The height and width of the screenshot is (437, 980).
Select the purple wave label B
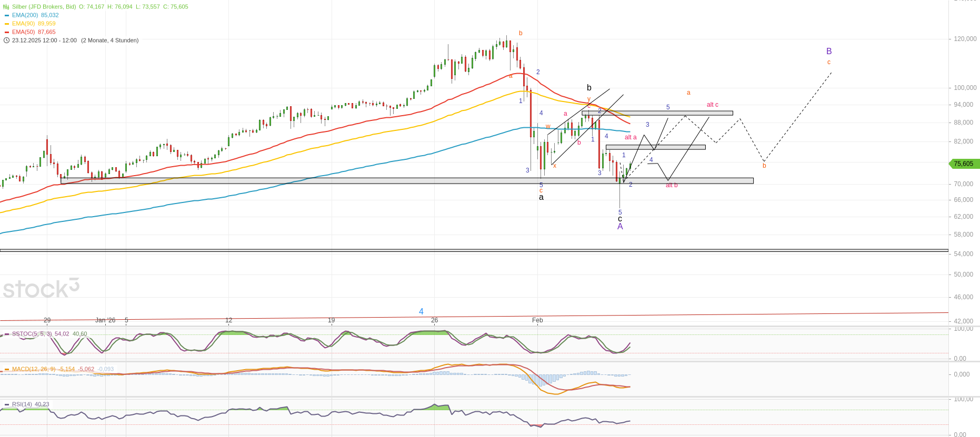coord(829,51)
